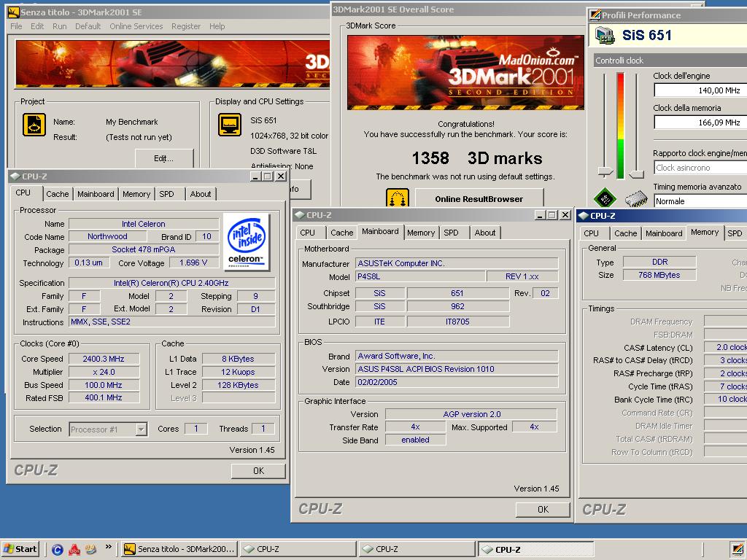Open the Register menu
This screenshot has width=747, height=560.
pos(186,26)
